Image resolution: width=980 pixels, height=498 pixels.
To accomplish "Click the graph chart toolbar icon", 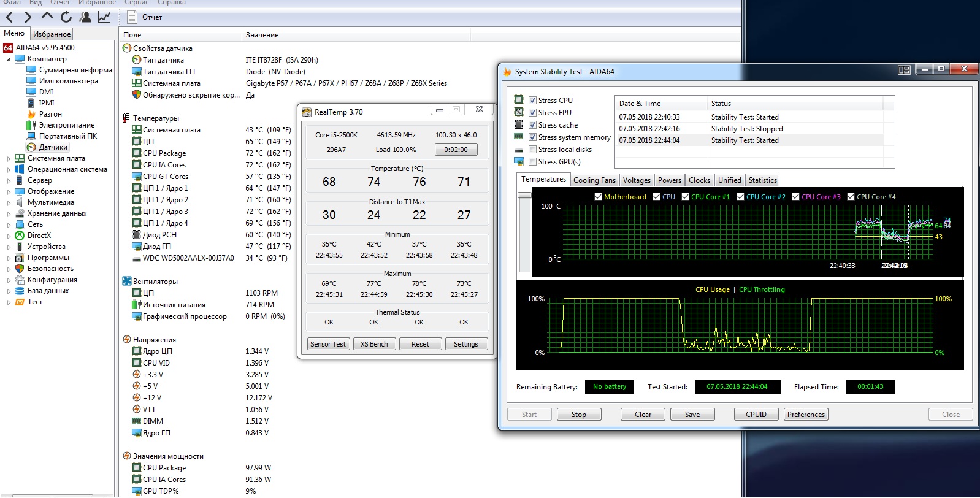I will point(104,17).
